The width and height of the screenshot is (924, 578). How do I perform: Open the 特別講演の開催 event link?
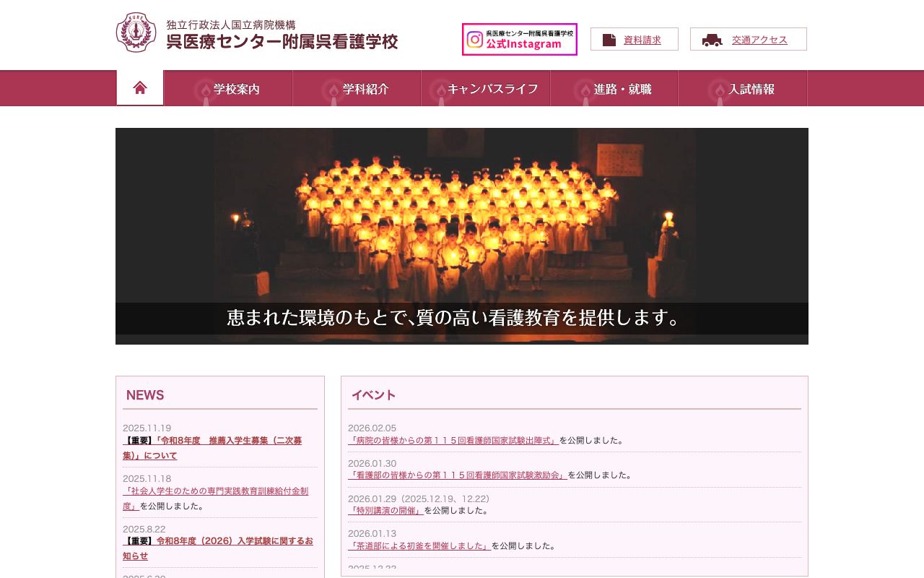(385, 510)
